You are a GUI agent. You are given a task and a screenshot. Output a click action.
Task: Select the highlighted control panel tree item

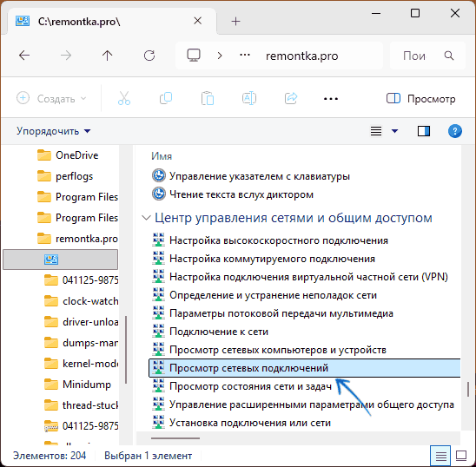pos(61,260)
